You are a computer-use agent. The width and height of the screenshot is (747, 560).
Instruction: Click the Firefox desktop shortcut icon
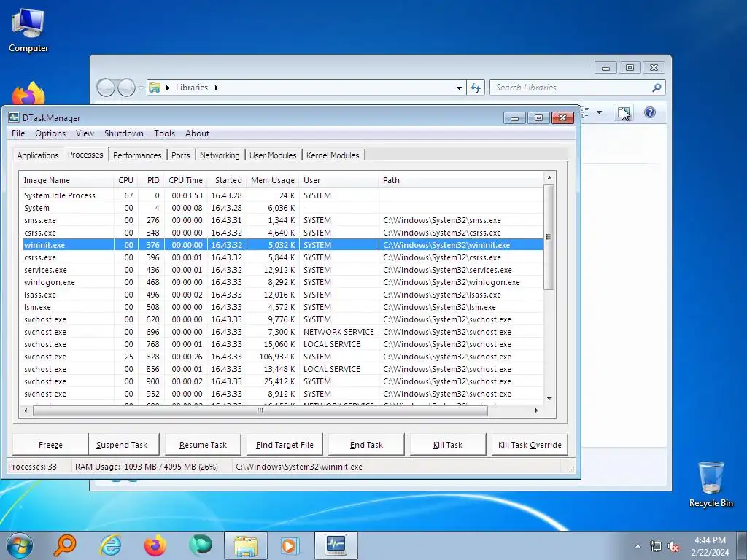tap(28, 93)
